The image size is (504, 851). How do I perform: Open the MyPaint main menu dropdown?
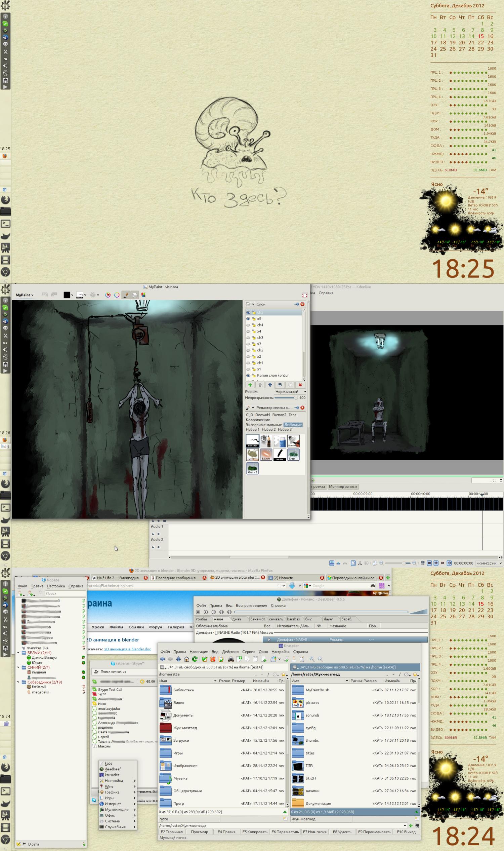(x=25, y=295)
